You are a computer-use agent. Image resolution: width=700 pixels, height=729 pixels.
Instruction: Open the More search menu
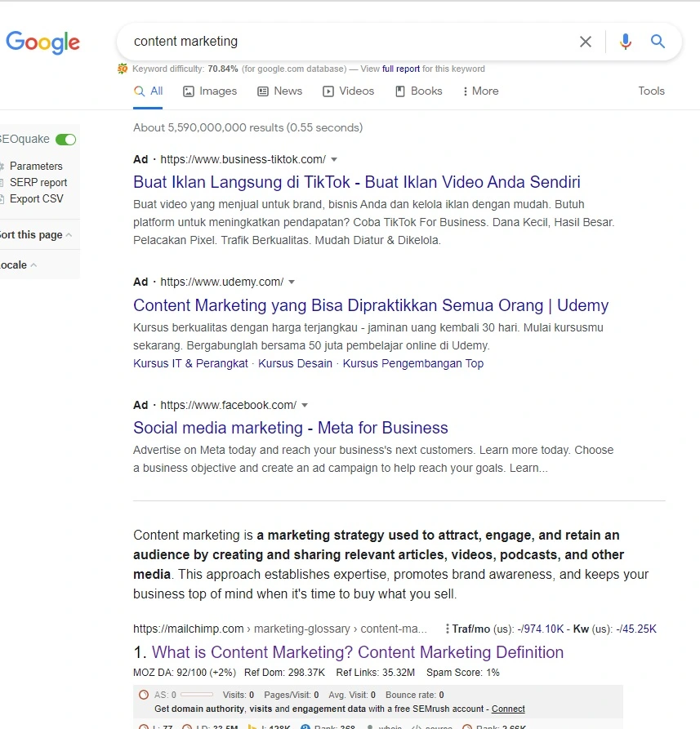481,91
